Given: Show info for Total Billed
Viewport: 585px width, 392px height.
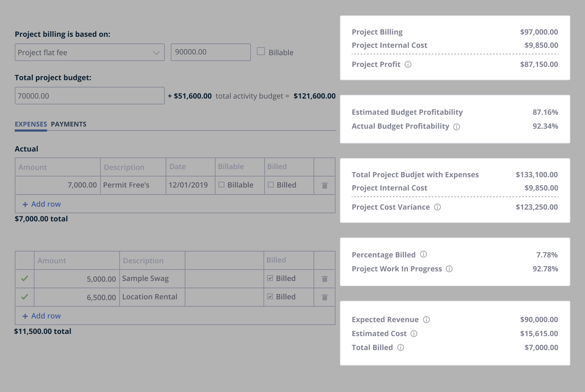Looking at the screenshot, I should [x=401, y=348].
